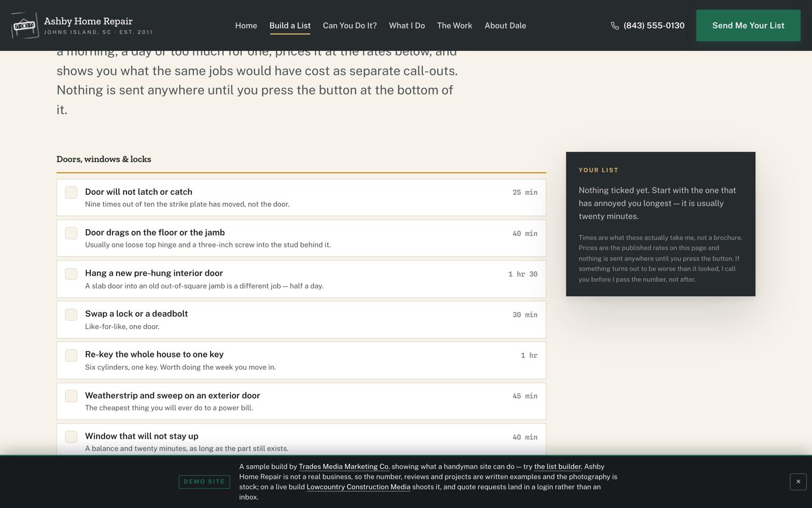Click 'JOHNS ISLAND, SC · EST. 2011' tagline
This screenshot has width=812, height=508.
(x=98, y=32)
